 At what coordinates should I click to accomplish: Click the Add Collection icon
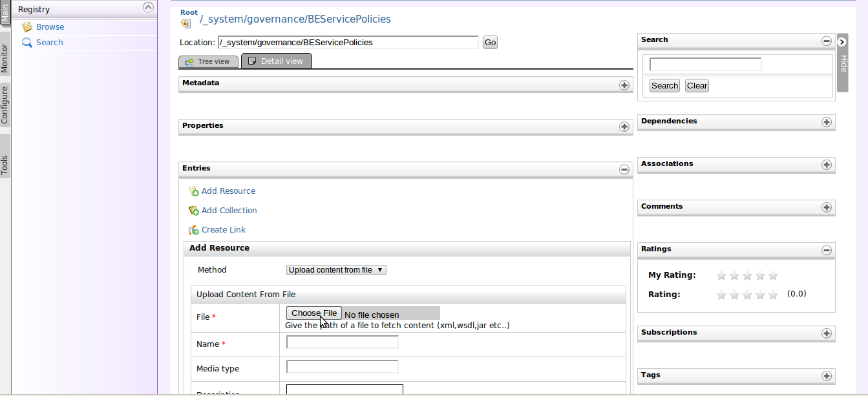point(193,210)
